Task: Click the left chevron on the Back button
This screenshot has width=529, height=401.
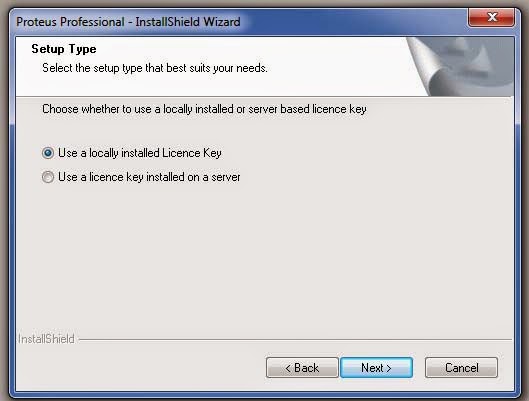Action: point(288,368)
